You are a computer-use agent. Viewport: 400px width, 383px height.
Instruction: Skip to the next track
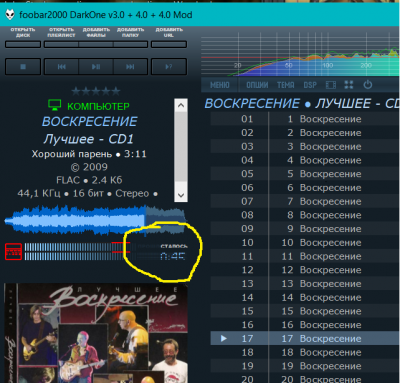pyautogui.click(x=130, y=67)
